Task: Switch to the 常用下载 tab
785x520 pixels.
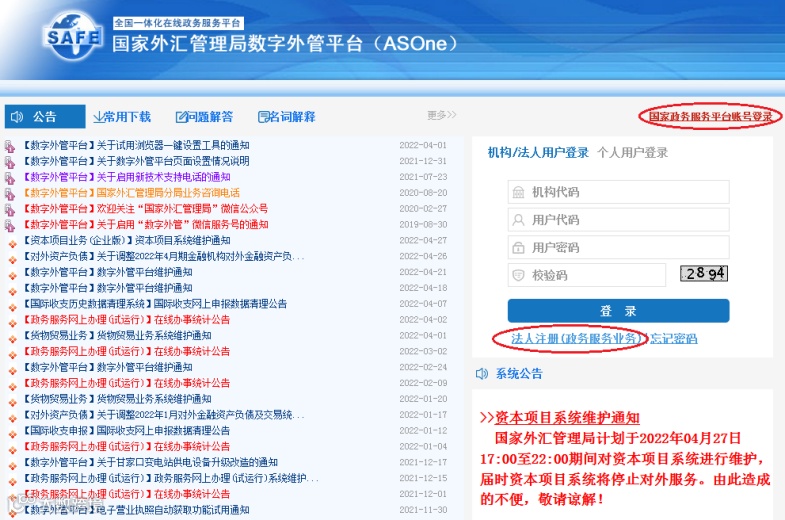Action: pyautogui.click(x=122, y=117)
